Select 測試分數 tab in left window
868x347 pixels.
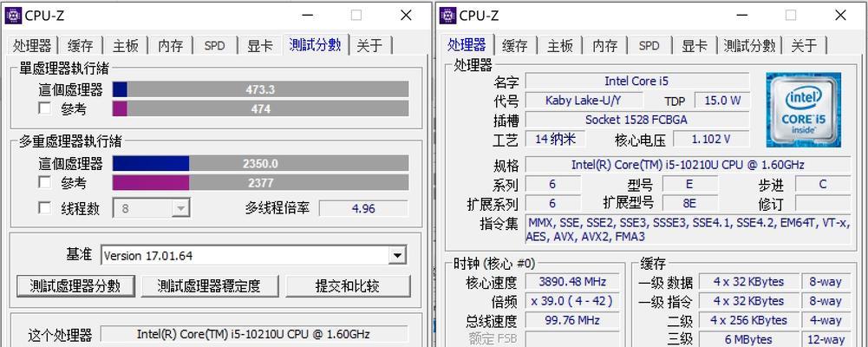point(315,45)
